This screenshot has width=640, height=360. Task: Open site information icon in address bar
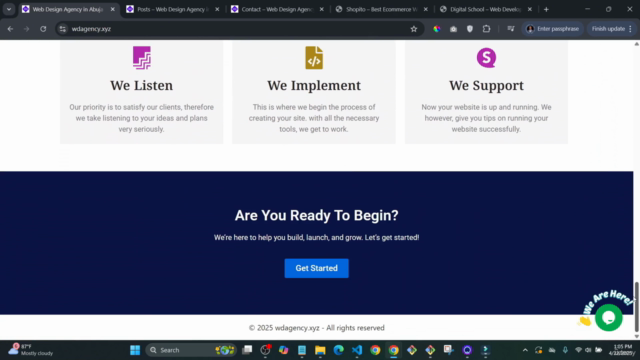click(62, 29)
